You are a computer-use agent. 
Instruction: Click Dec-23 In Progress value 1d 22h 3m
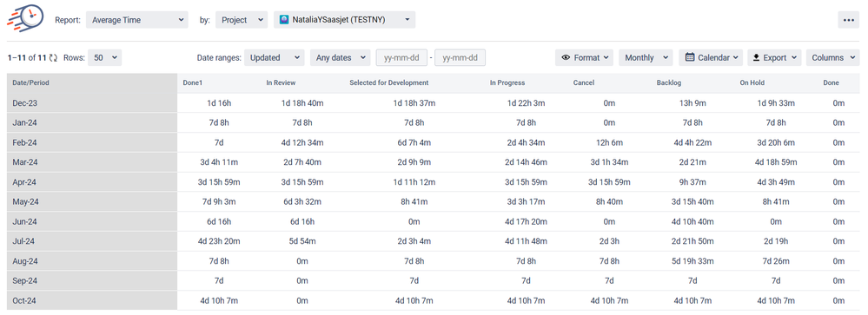click(x=526, y=102)
